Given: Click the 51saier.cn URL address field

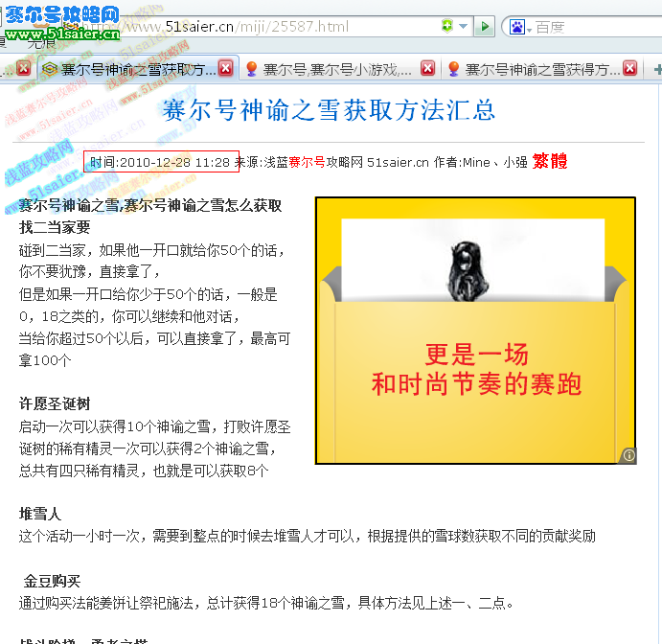Looking at the screenshot, I should (x=257, y=27).
